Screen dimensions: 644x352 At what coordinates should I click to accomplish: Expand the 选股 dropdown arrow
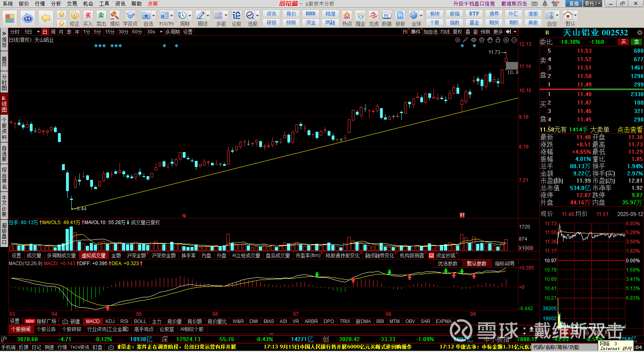point(257,16)
